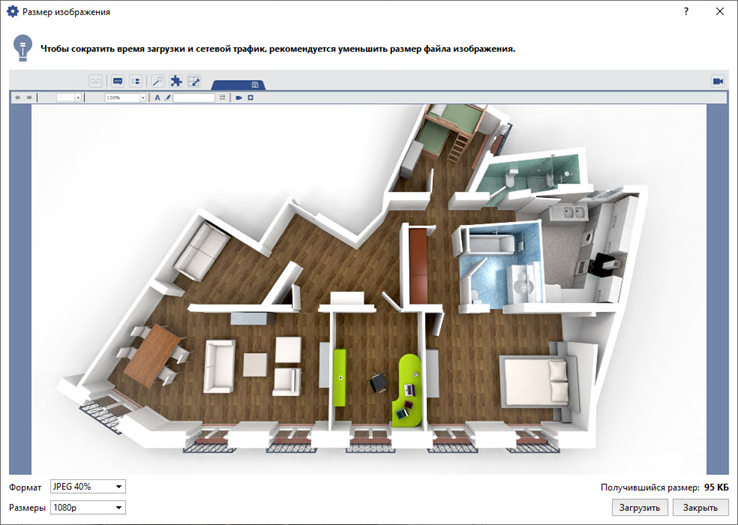This screenshot has width=738, height=525.
Task: Click the list view icon in toolbar
Action: pos(136,81)
